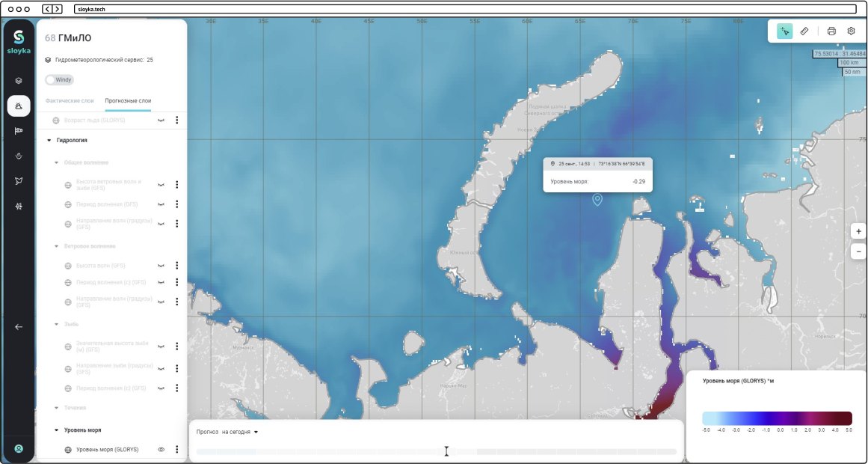Open the user profile icon

tap(19, 448)
